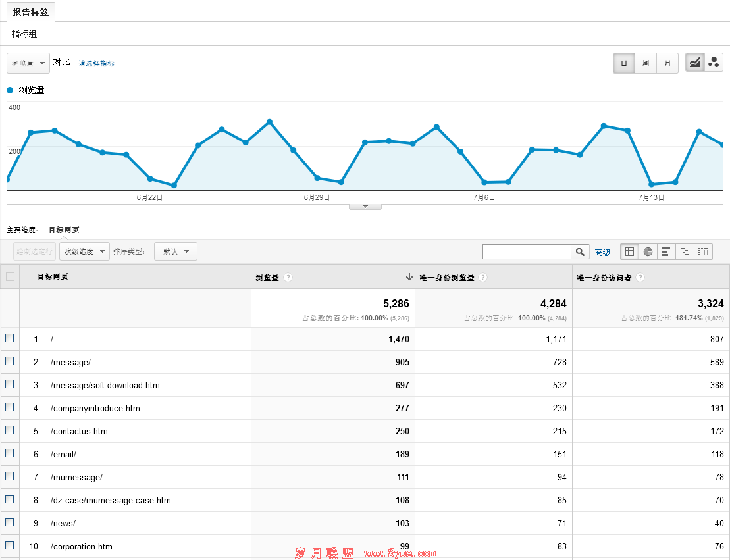Select the performance bar view icon
The height and width of the screenshot is (560, 730).
click(666, 252)
